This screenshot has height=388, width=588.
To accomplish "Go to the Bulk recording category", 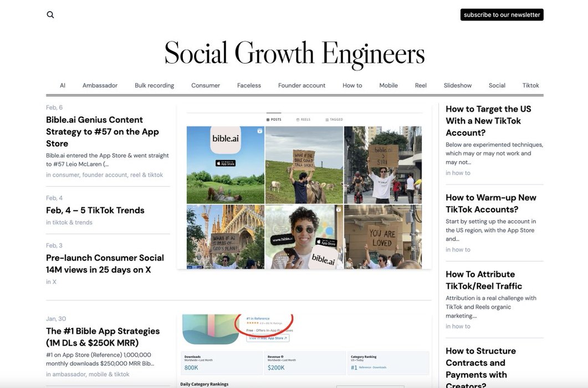I will click(x=154, y=85).
